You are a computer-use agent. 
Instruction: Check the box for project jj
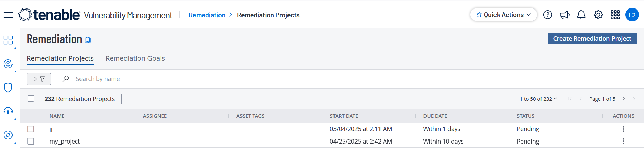tap(31, 129)
